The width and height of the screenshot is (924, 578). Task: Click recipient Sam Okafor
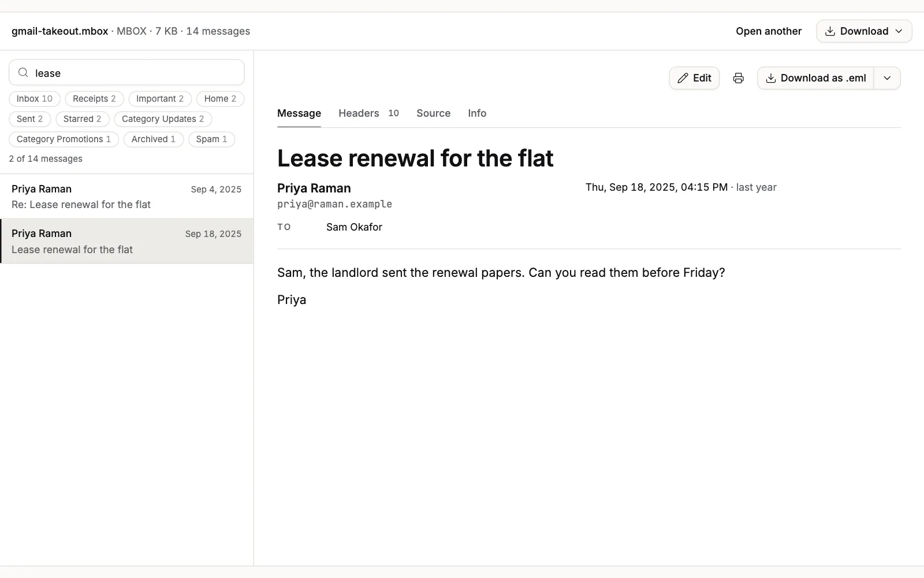click(354, 227)
